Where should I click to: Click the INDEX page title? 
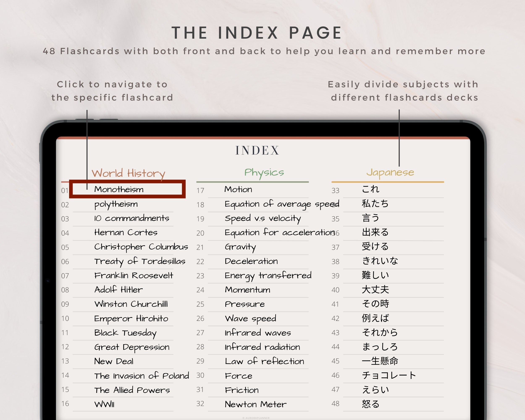click(x=257, y=150)
